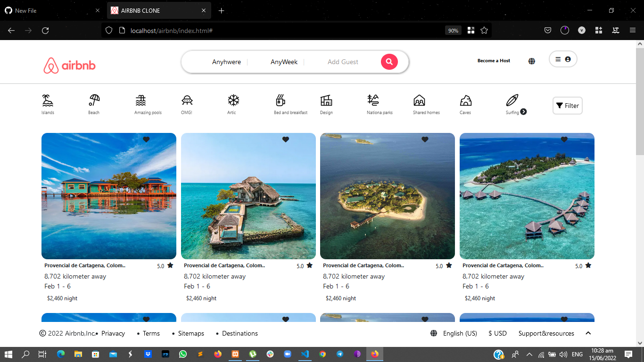The width and height of the screenshot is (644, 362).
Task: Open the first listing's colorful stilt house photo
Action: tap(109, 196)
